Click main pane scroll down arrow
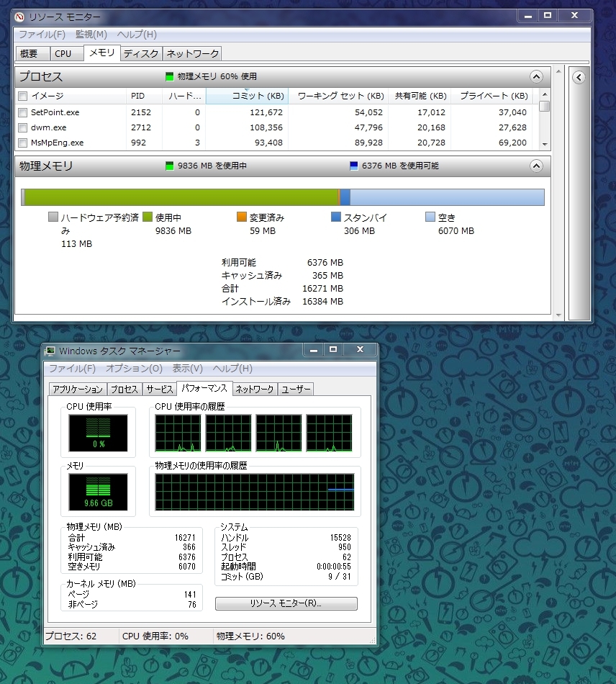Image resolution: width=616 pixels, height=684 pixels. 558,315
